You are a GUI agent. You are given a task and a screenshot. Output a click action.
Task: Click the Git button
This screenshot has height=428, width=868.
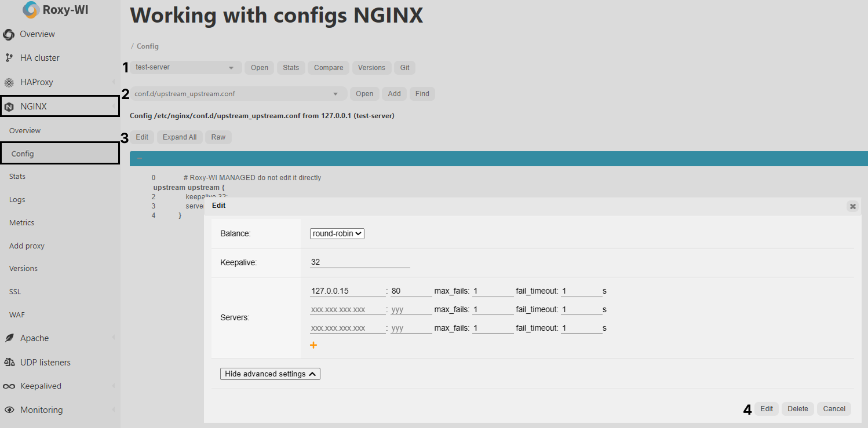tap(405, 68)
